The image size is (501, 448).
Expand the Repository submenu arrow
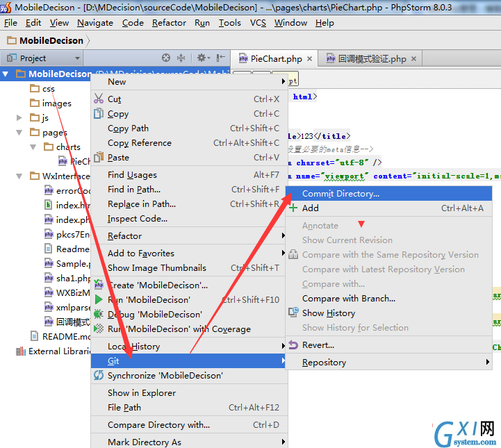487,362
